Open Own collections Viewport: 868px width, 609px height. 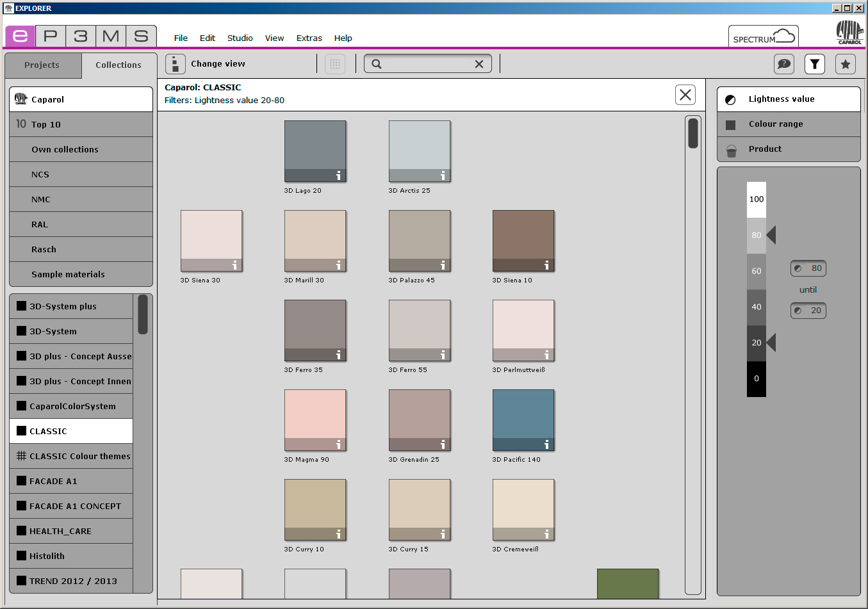(81, 149)
